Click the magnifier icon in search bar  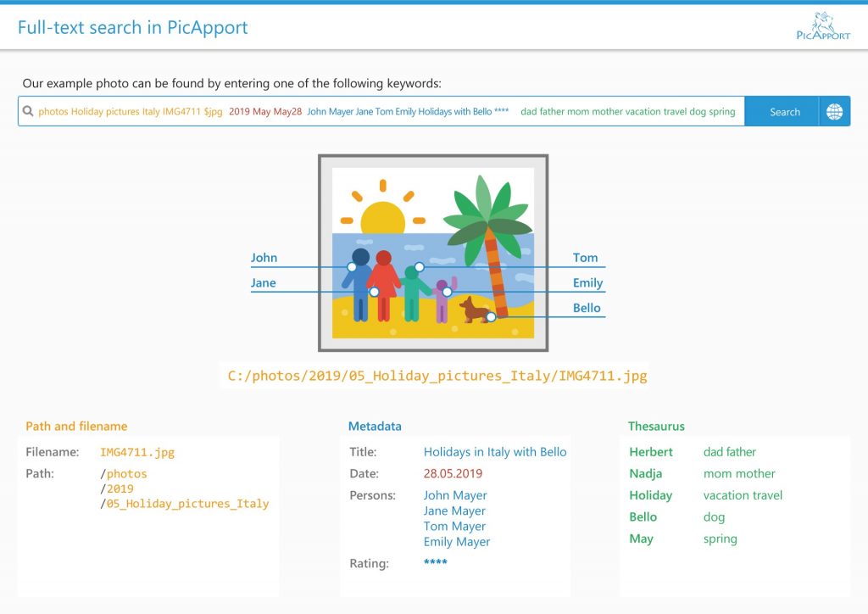tap(28, 111)
